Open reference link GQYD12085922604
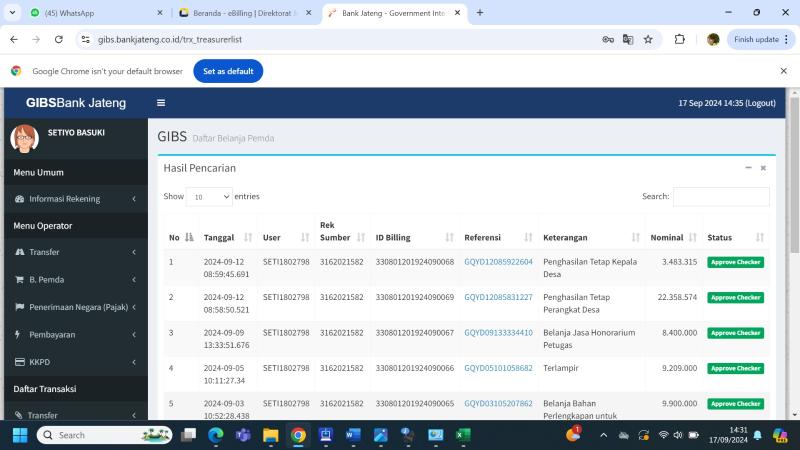 pos(498,262)
